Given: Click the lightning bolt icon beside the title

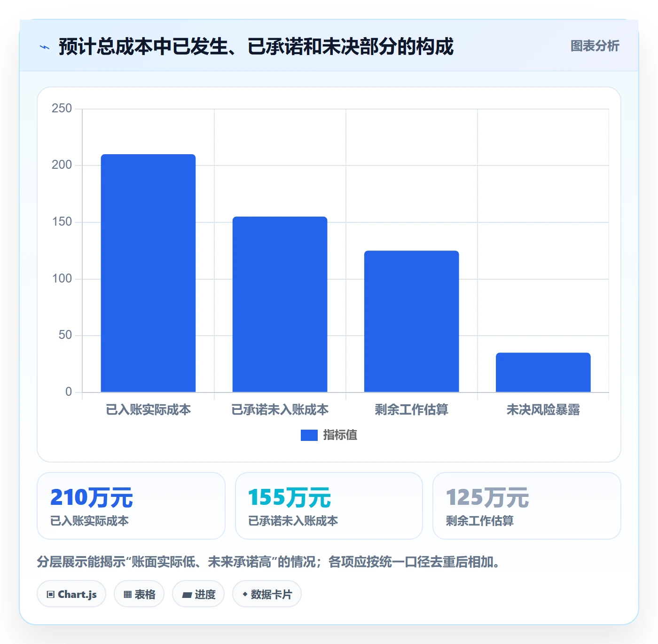Looking at the screenshot, I should [x=45, y=47].
